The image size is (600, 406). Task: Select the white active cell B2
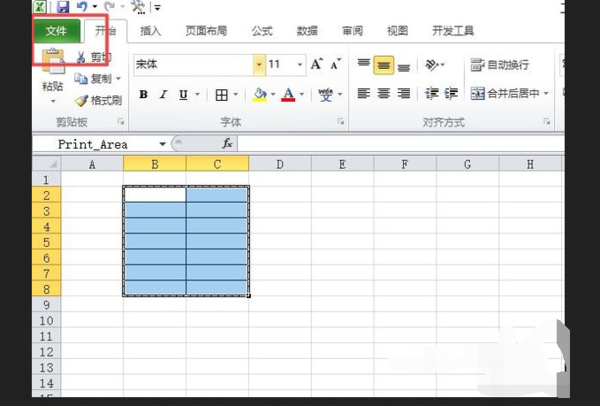point(155,195)
